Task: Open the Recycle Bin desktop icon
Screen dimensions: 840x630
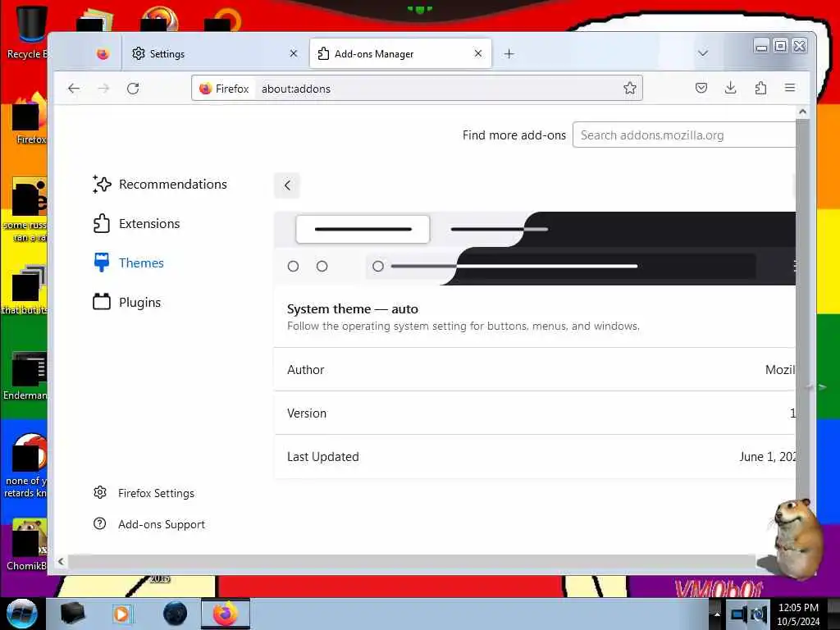Action: (30, 32)
